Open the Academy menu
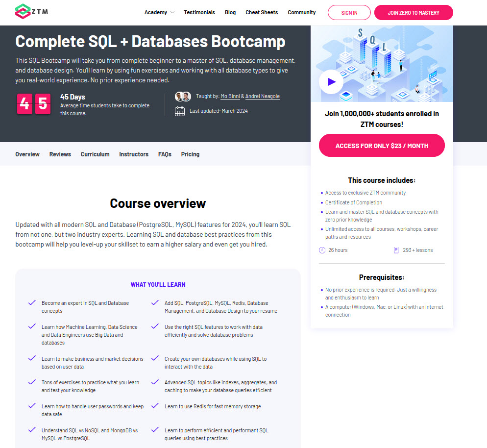Viewport: 487px width, 448px height. [x=156, y=12]
